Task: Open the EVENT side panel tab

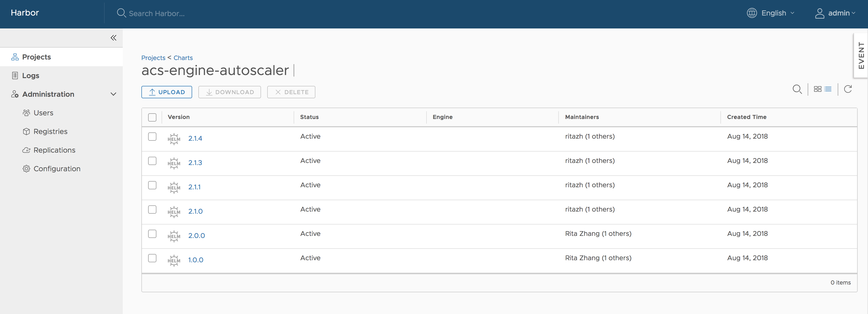Action: (861, 55)
